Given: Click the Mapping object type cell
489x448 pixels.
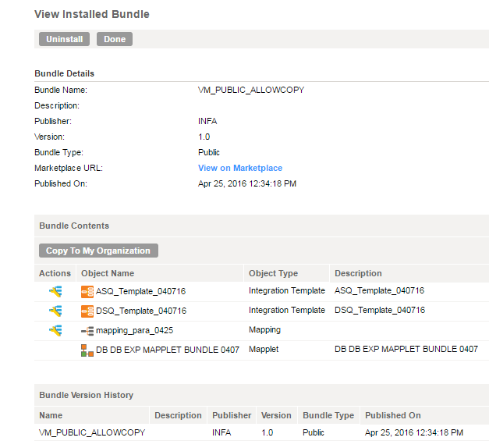Looking at the screenshot, I should pos(264,329).
